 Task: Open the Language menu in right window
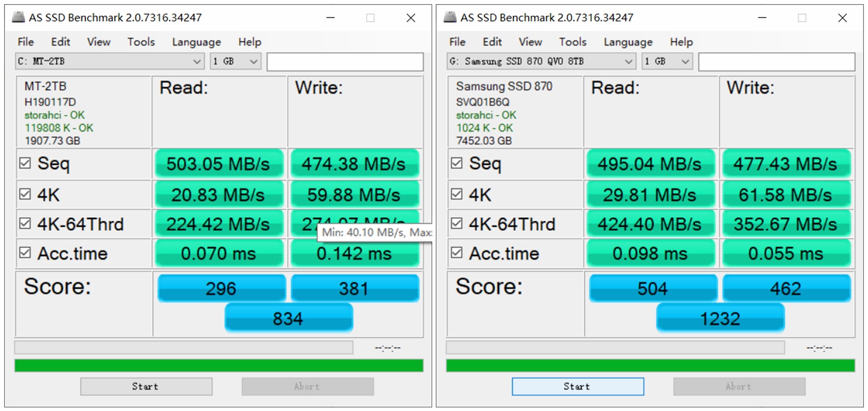coord(628,42)
